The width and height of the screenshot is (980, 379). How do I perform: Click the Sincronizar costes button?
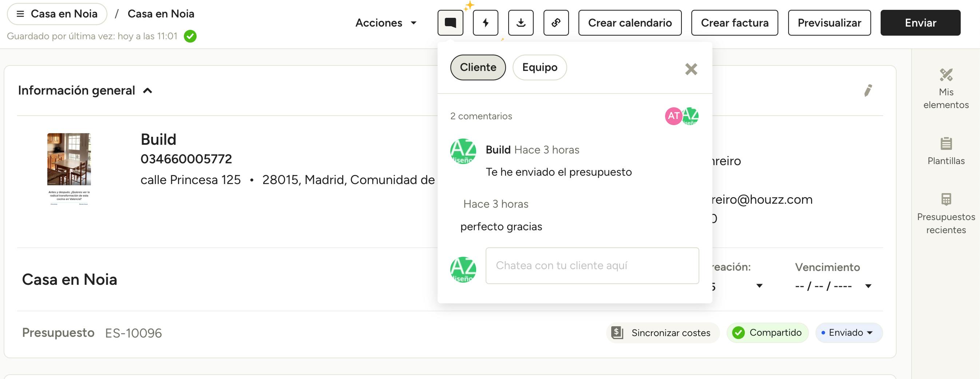tap(662, 332)
